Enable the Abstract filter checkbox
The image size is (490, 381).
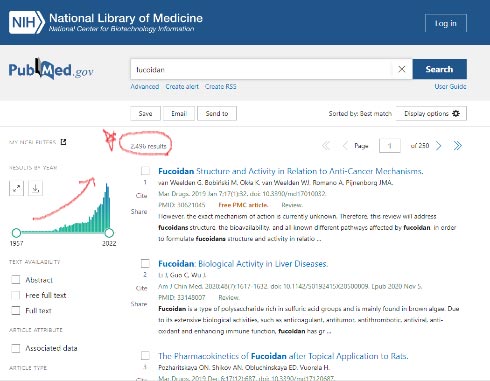tap(16, 280)
